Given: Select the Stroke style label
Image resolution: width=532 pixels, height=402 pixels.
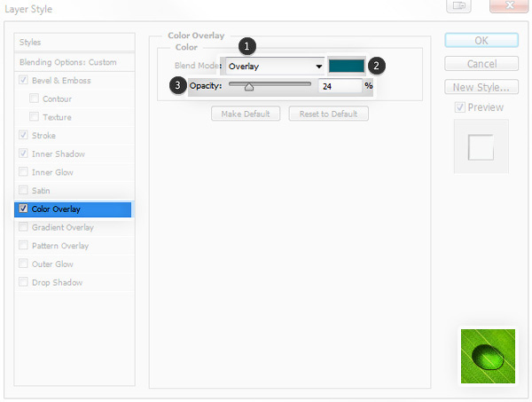Looking at the screenshot, I should (x=43, y=136).
